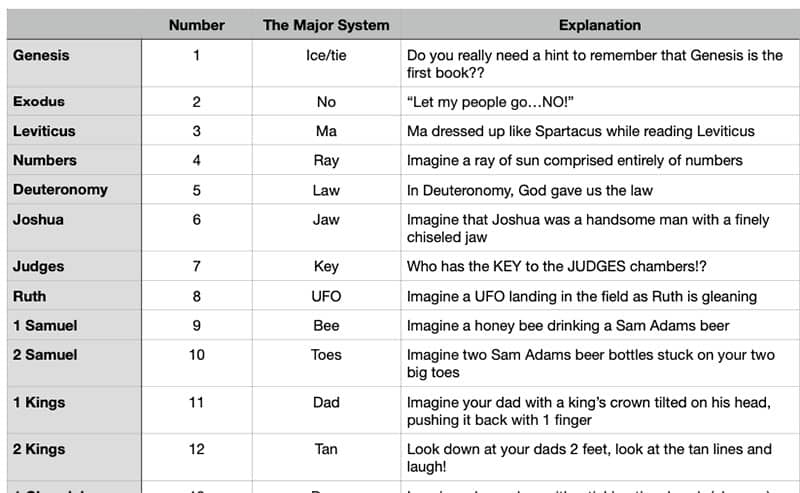
Task: Click the honey bee explanation cell
Action: 567,325
